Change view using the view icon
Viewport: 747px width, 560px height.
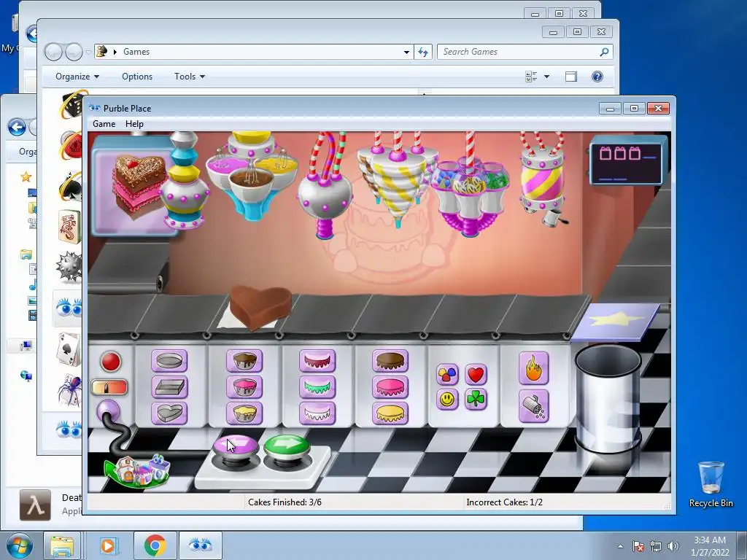coord(531,77)
